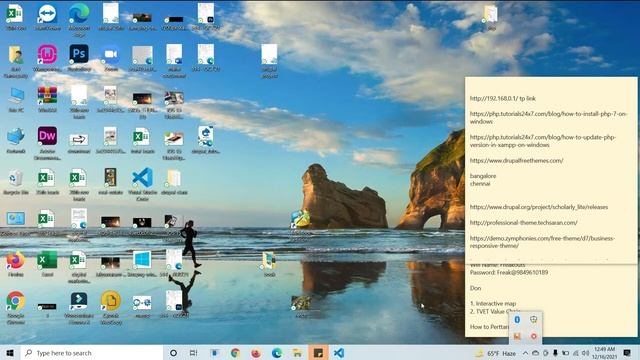Click the word bangalore in sticky note
The width and height of the screenshot is (640, 360).
pyautogui.click(x=483, y=176)
